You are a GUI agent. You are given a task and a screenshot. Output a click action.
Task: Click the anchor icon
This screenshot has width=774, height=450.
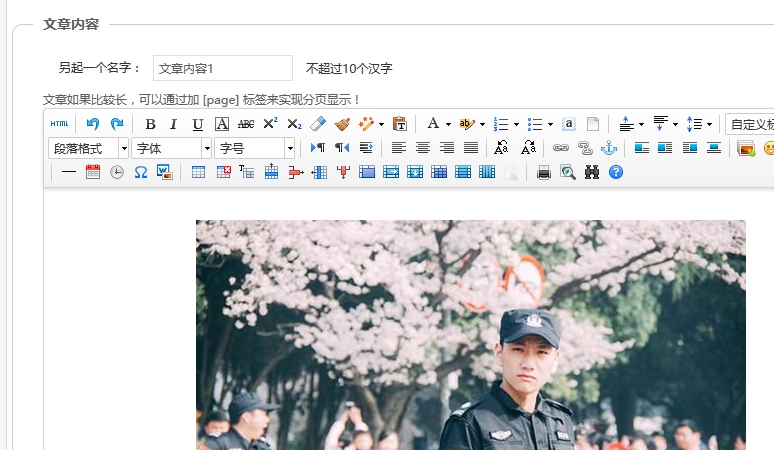[609, 148]
